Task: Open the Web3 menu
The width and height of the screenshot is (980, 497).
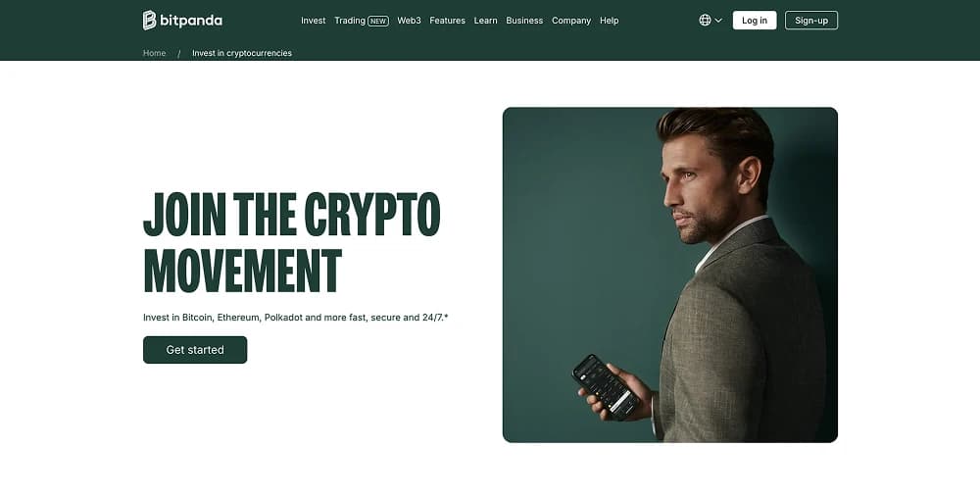Action: pos(410,21)
